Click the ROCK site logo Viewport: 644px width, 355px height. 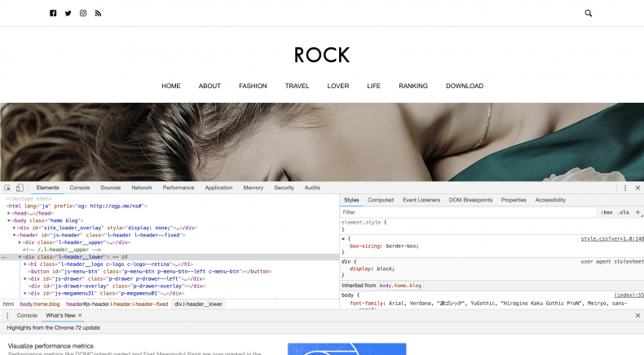point(322,55)
